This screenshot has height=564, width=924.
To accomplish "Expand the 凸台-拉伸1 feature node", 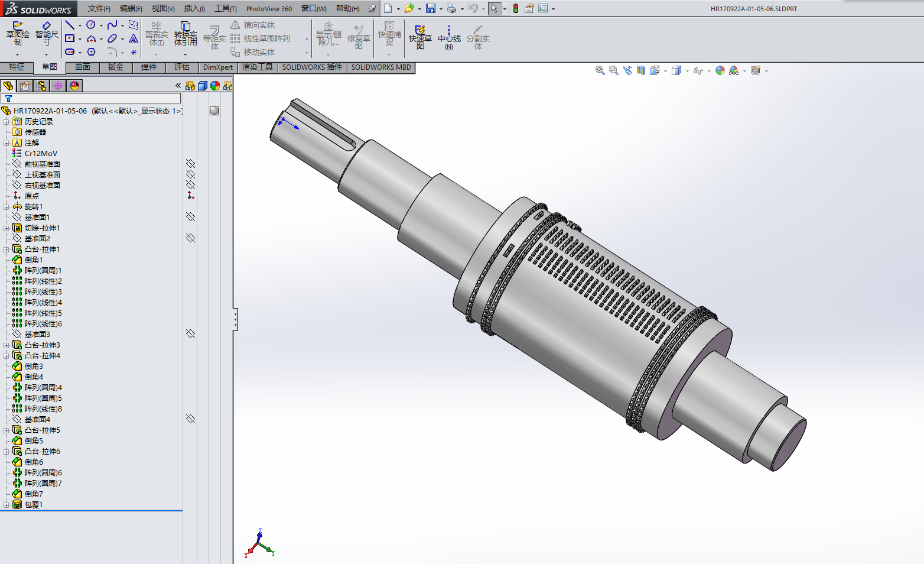I will (x=6, y=249).
